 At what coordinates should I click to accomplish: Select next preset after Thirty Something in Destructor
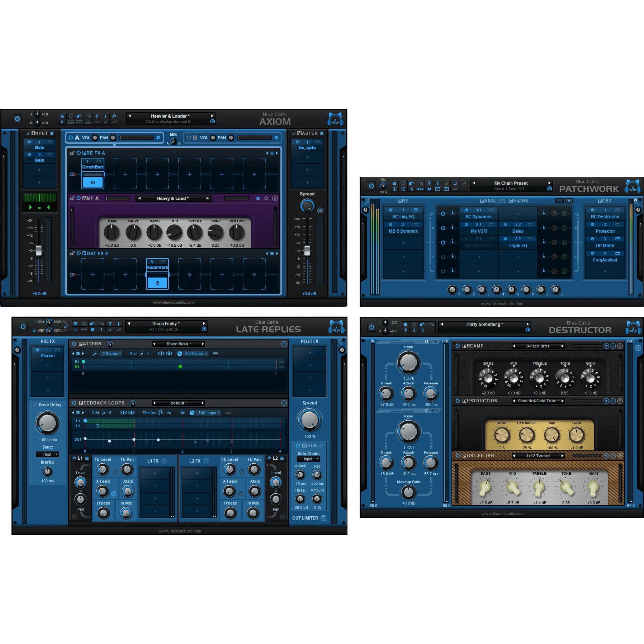tap(527, 324)
